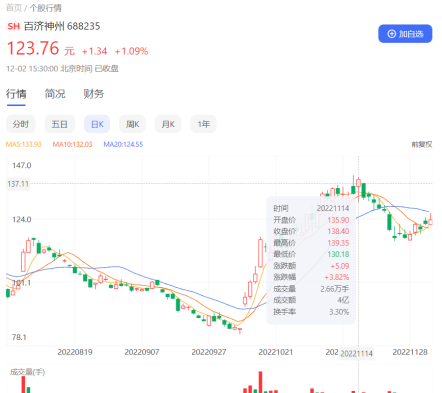
Task: Open the 个股行情 breadcrumb link
Action: pos(46,8)
